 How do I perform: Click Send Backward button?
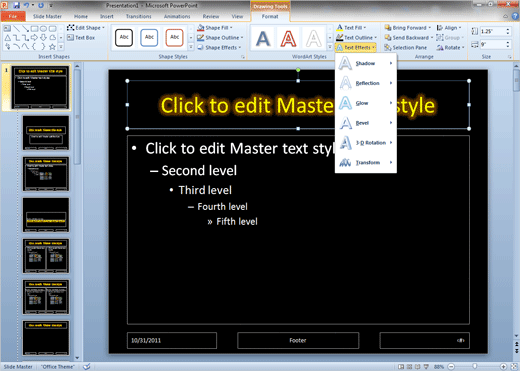coord(409,38)
